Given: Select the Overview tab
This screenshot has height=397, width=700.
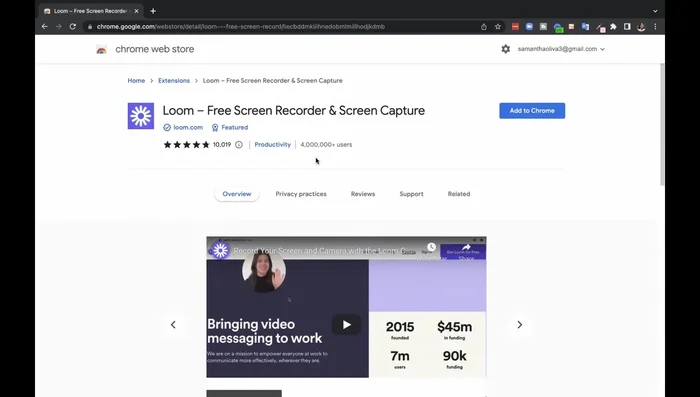Looking at the screenshot, I should pos(237,194).
